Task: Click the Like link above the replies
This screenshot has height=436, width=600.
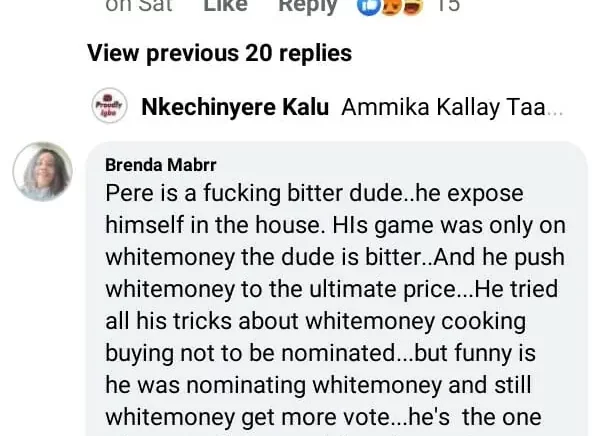Action: pyautogui.click(x=226, y=6)
